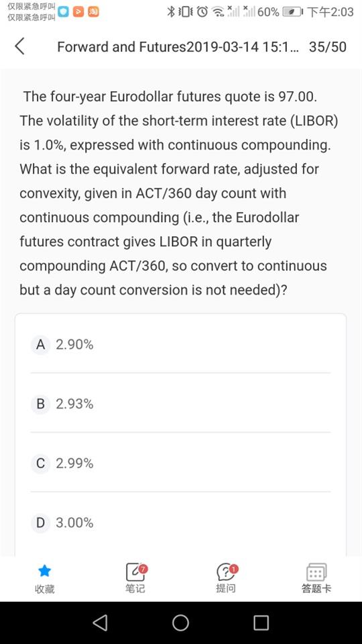Tap the back arrow in header
The width and height of the screenshot is (362, 644).
(19, 46)
